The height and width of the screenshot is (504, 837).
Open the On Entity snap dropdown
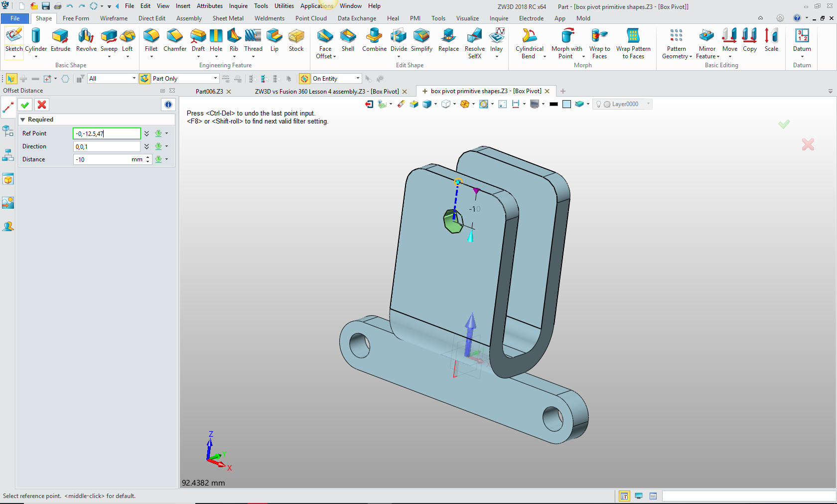click(x=358, y=79)
